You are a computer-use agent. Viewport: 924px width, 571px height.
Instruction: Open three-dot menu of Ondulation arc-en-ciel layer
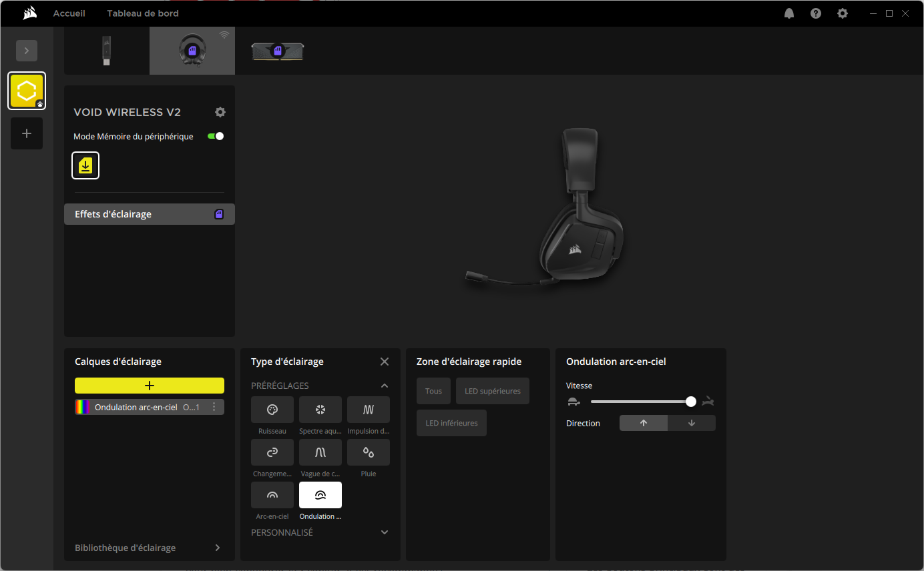point(214,407)
